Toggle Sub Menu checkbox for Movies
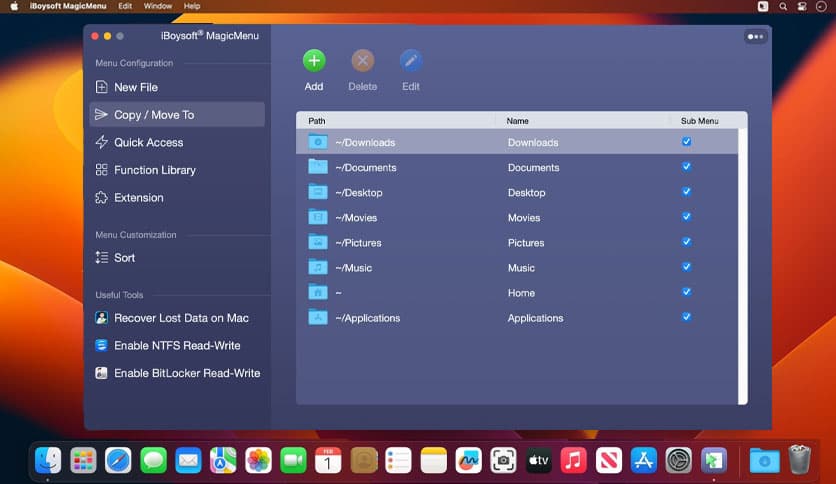The width and height of the screenshot is (836, 484). tap(686, 217)
